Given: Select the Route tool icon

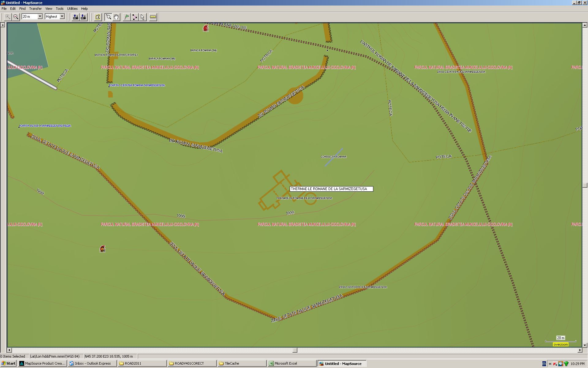Looking at the screenshot, I should (x=134, y=17).
